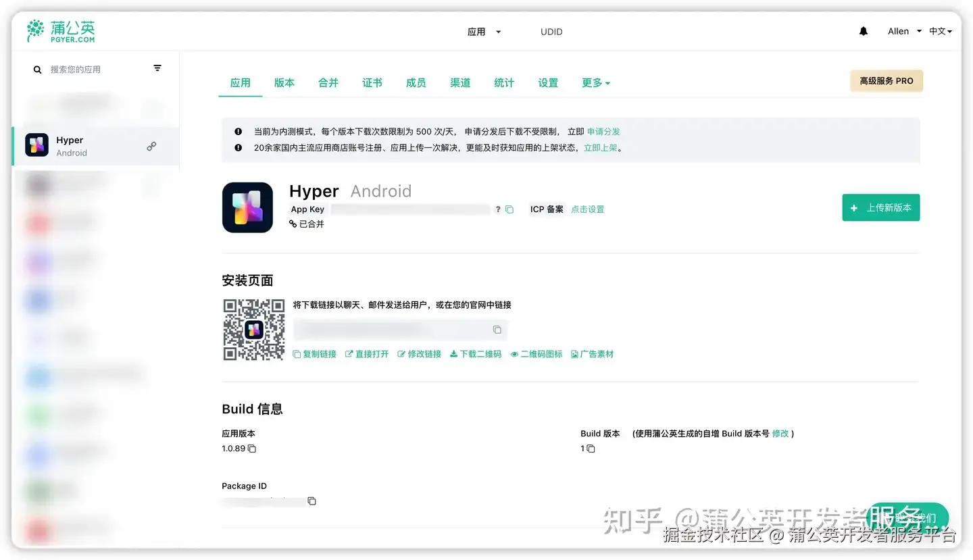This screenshot has width=973, height=560.
Task: Click the Hyper app icon in sidebar
Action: pyautogui.click(x=36, y=145)
